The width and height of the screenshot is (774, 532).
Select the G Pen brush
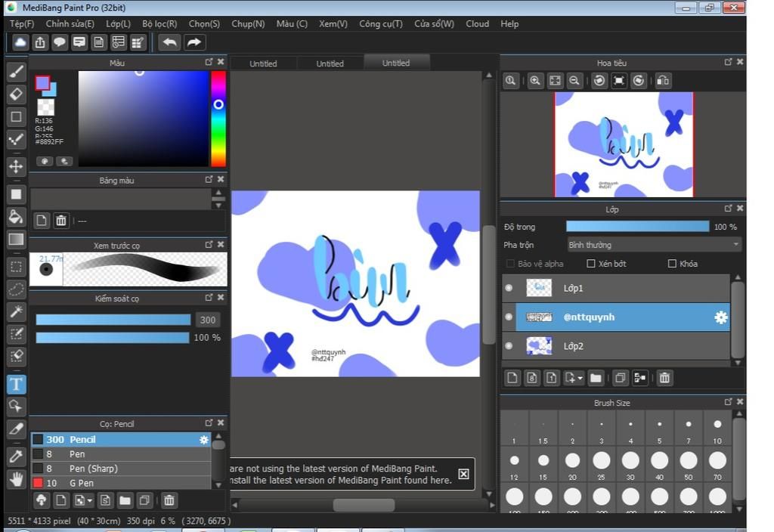tap(121, 483)
